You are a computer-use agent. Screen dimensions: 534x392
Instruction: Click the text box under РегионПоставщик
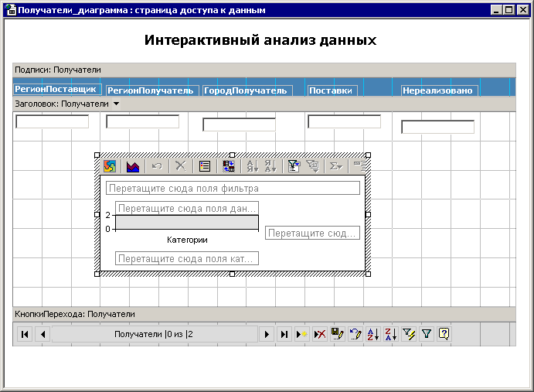click(x=52, y=121)
